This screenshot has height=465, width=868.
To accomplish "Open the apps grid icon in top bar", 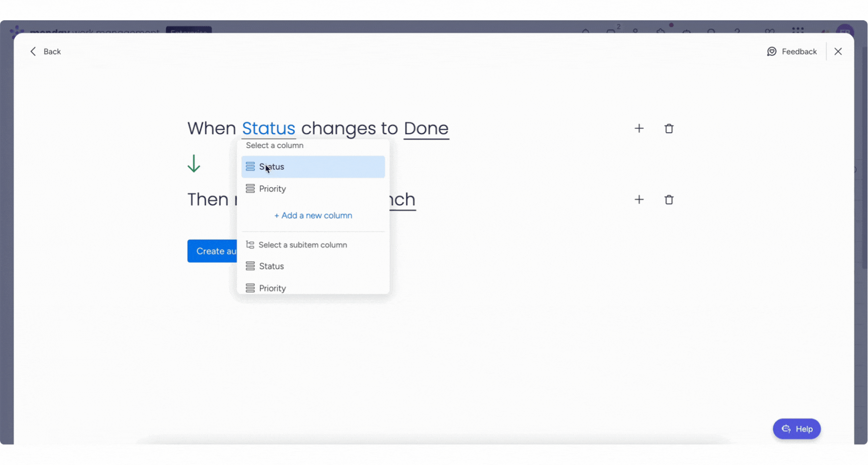I will (x=797, y=31).
